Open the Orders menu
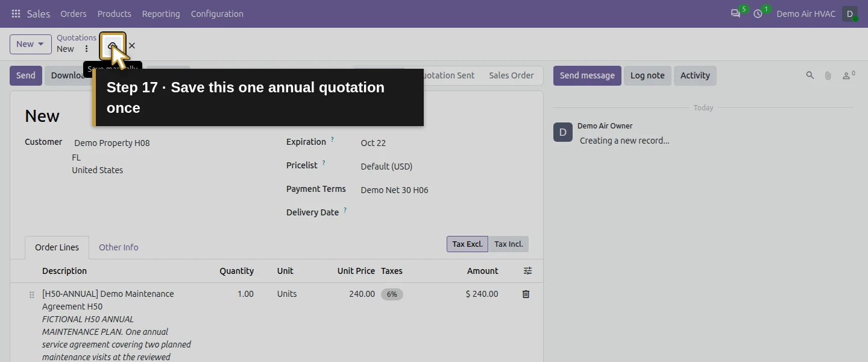 point(74,14)
